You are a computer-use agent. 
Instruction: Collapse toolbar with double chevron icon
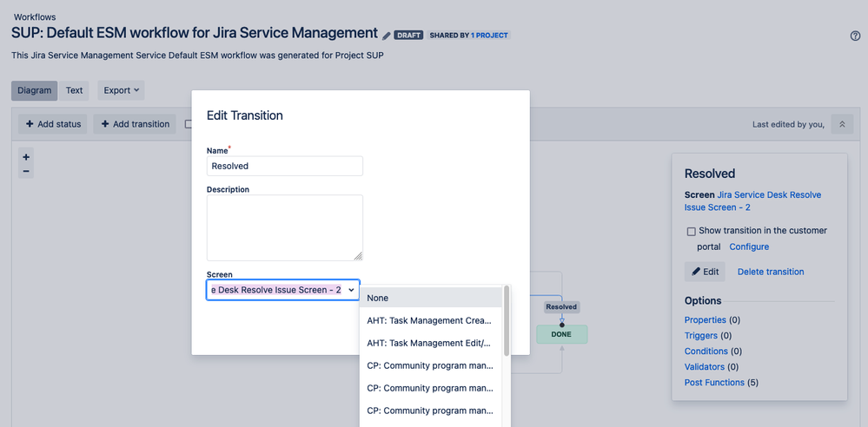tap(842, 124)
